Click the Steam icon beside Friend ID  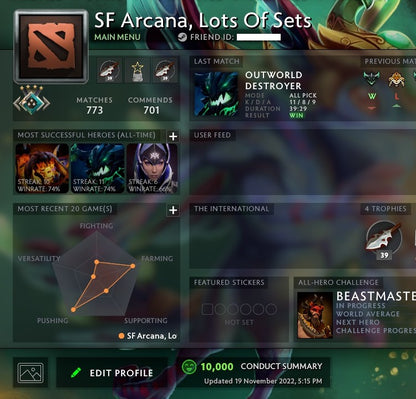point(182,37)
